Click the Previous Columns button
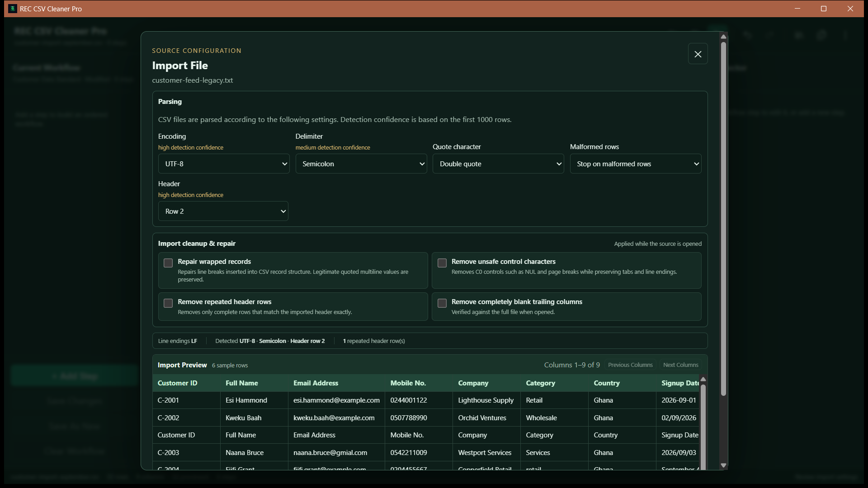This screenshot has height=488, width=868. 630,365
